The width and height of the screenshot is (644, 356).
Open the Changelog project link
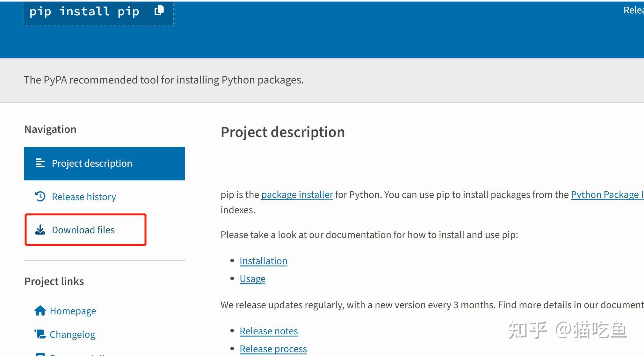[x=72, y=334]
